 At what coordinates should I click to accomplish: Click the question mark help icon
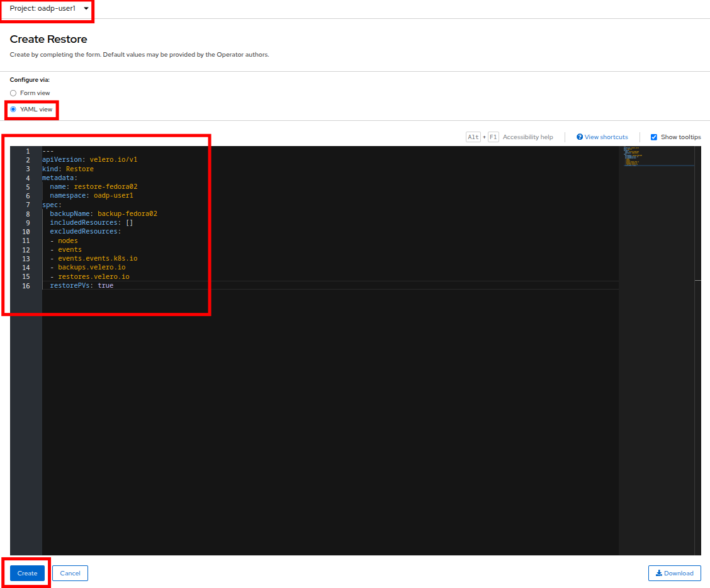tap(579, 137)
